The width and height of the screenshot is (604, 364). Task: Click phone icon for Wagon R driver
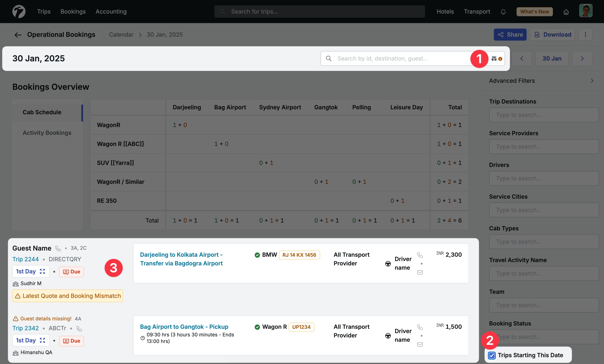tap(420, 327)
